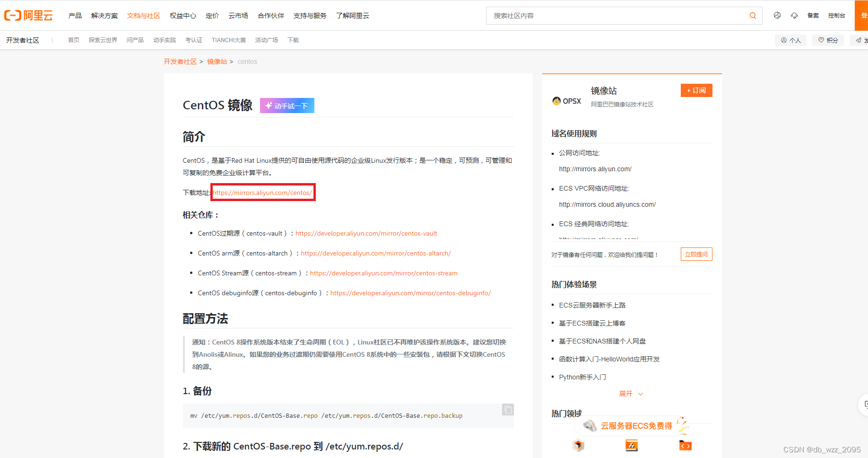This screenshot has height=458, width=868.
Task: Open ECS云服务器新手上路 scenario
Action: pos(592,305)
